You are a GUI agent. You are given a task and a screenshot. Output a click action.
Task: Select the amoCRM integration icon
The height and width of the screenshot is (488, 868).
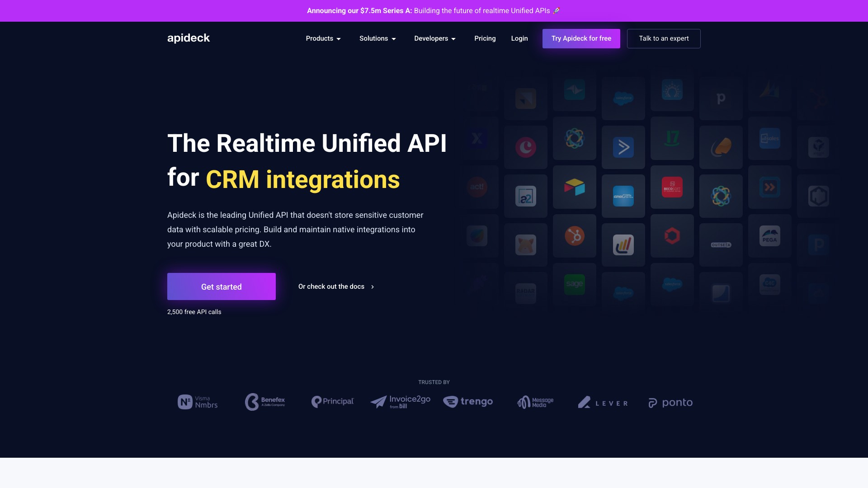[623, 196]
